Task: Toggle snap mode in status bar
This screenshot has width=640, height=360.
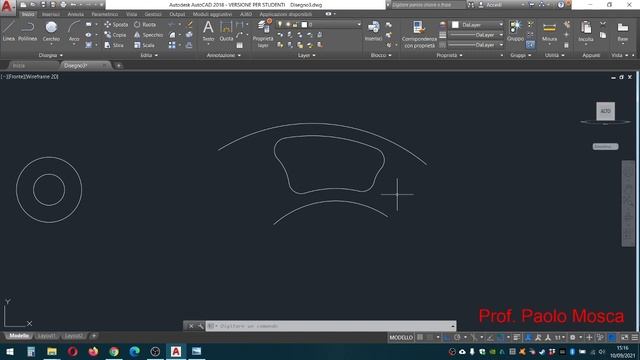Action: (x=429, y=337)
